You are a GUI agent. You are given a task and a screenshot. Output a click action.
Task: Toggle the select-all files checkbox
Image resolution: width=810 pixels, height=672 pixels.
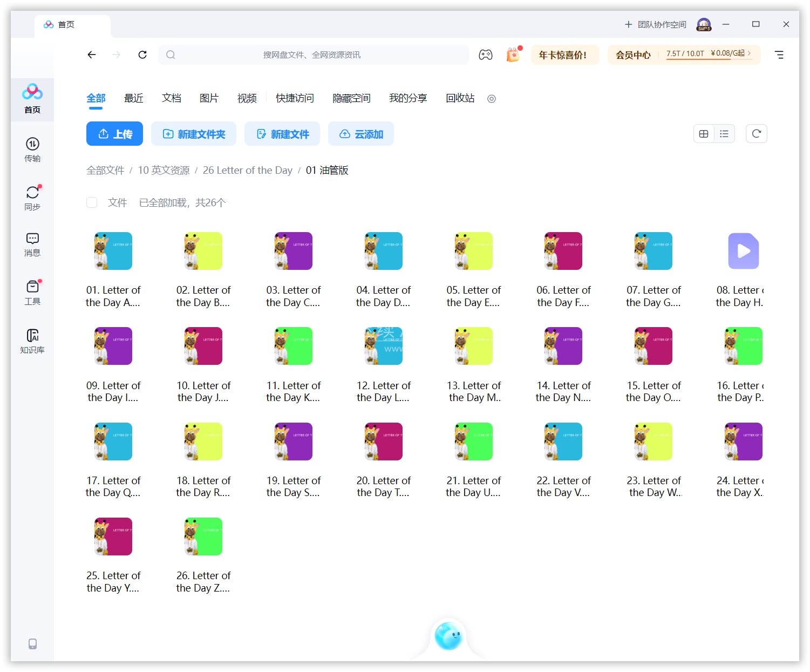coord(92,202)
